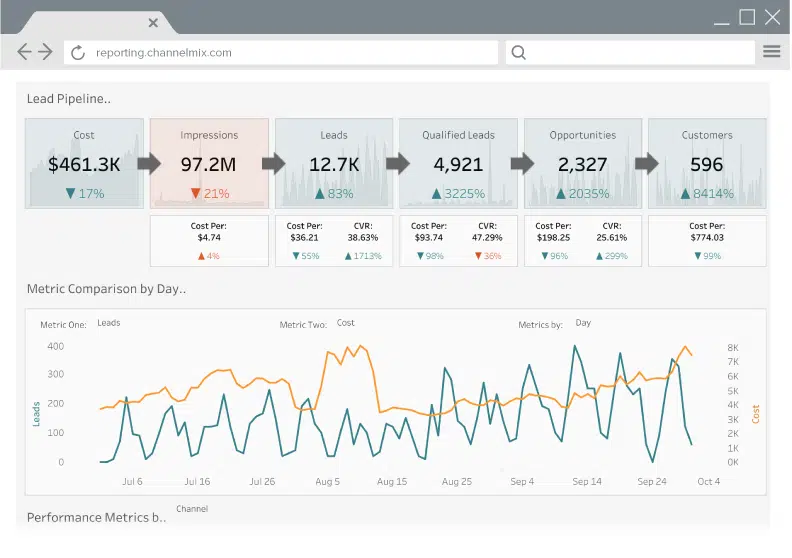
Task: Click the 17% down indicator on Cost
Action: click(x=85, y=193)
